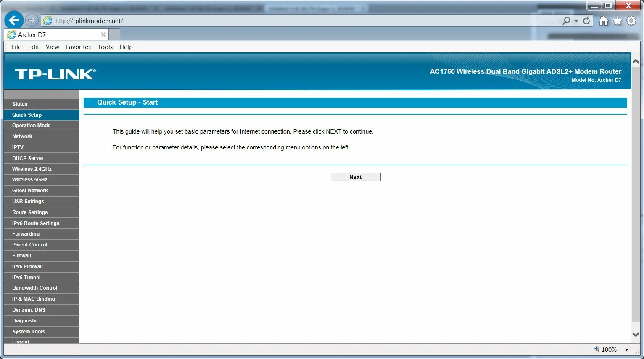Open the Network menu item
644x359 pixels.
pyautogui.click(x=42, y=136)
